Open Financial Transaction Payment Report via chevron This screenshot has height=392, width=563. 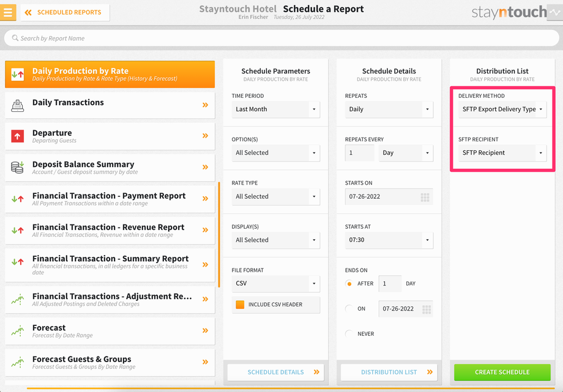pyautogui.click(x=205, y=199)
